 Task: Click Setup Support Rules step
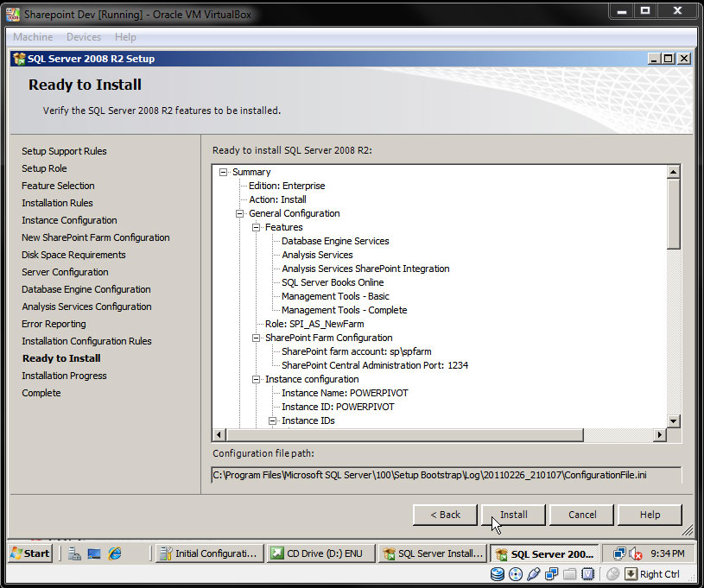(64, 151)
